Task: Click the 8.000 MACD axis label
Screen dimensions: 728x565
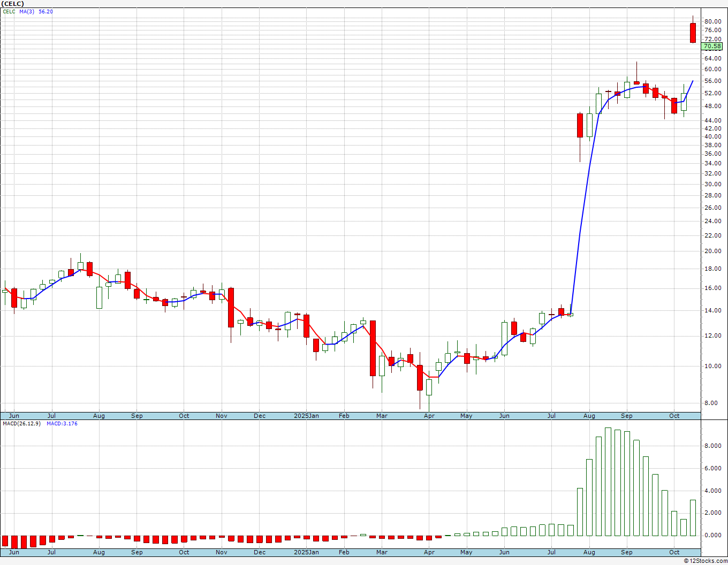Action: click(x=712, y=446)
